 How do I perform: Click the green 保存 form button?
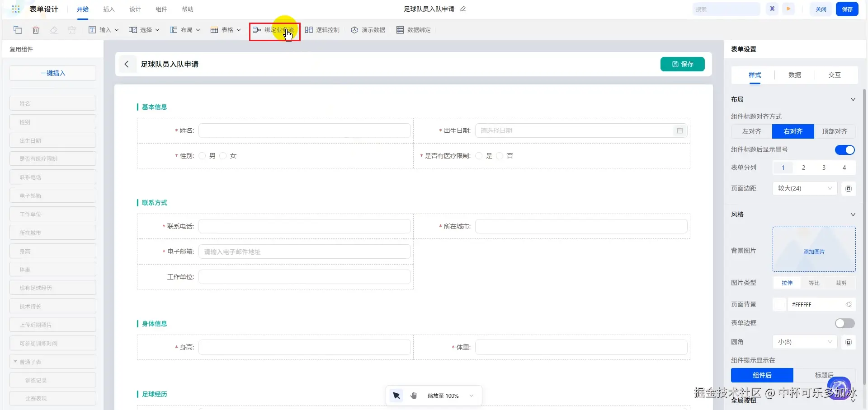click(x=683, y=64)
